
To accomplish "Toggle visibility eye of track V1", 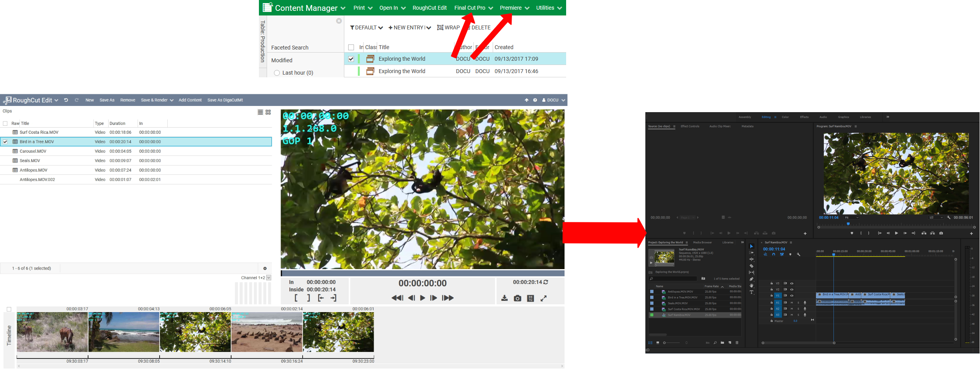I will click(x=791, y=295).
